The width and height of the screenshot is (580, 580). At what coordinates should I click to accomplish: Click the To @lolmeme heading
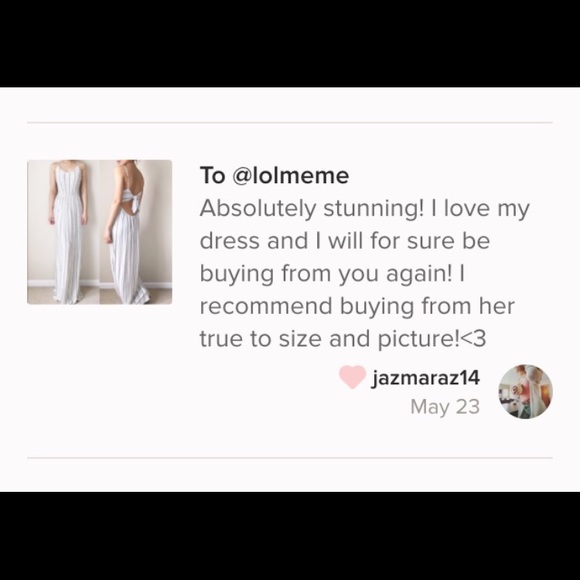pos(274,175)
